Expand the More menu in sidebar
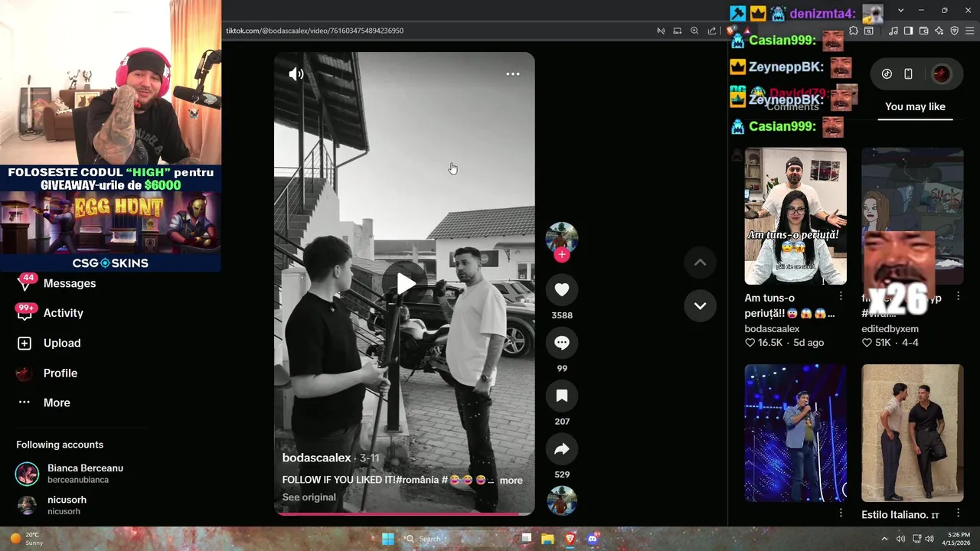This screenshot has height=551, width=980. (x=44, y=403)
